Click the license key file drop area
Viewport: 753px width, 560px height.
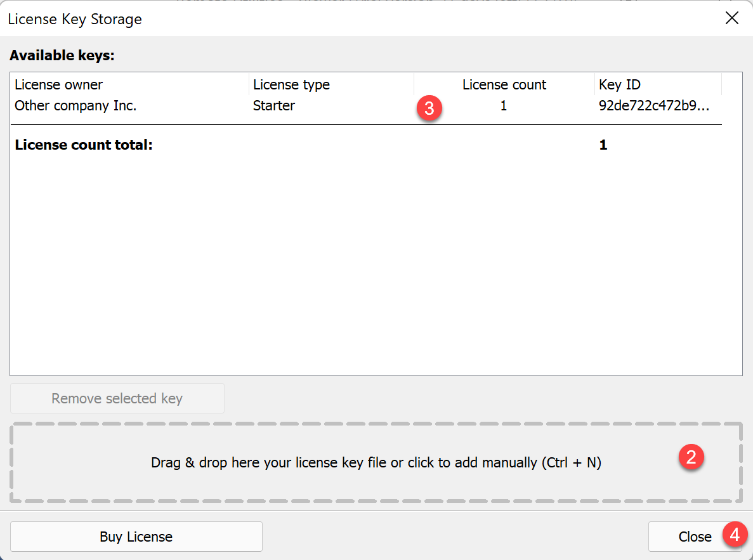[376, 463]
